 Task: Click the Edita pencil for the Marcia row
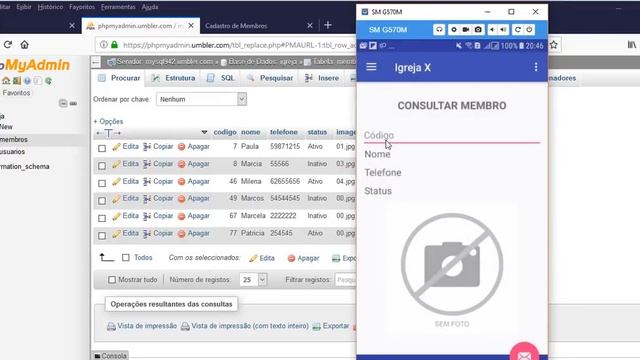tap(116, 164)
